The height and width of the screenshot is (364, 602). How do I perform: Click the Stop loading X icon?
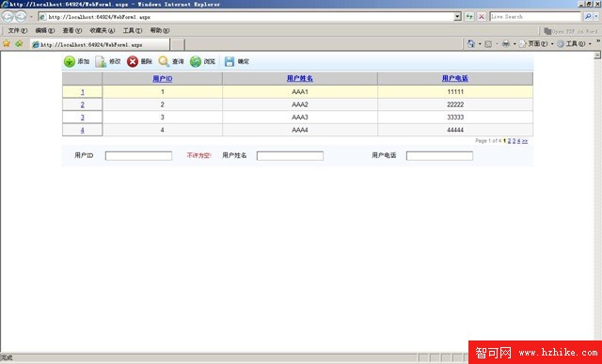(482, 17)
